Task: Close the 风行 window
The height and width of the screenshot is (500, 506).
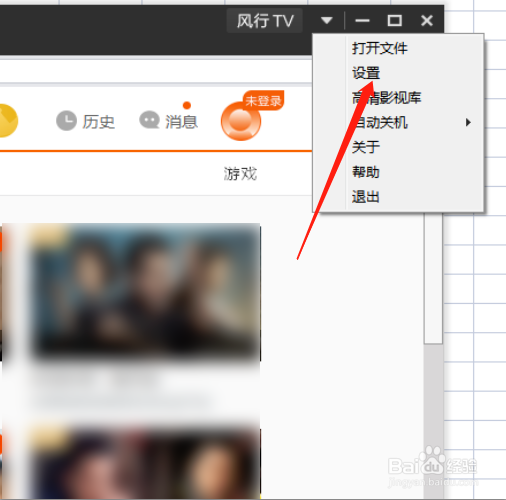Action: point(427,21)
